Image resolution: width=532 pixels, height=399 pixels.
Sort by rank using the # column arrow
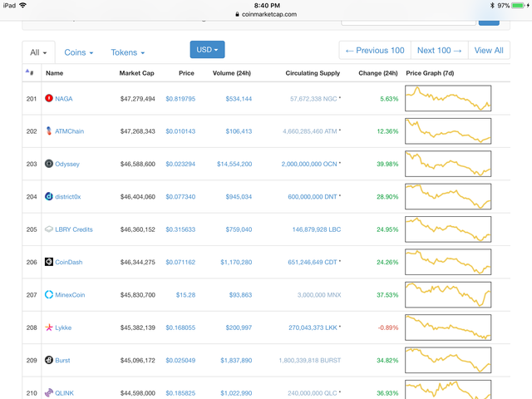pos(29,72)
